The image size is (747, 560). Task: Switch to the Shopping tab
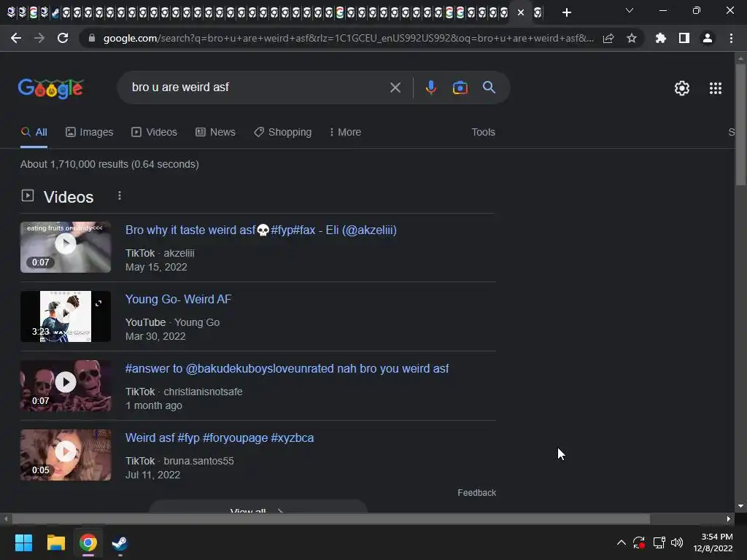tap(282, 133)
